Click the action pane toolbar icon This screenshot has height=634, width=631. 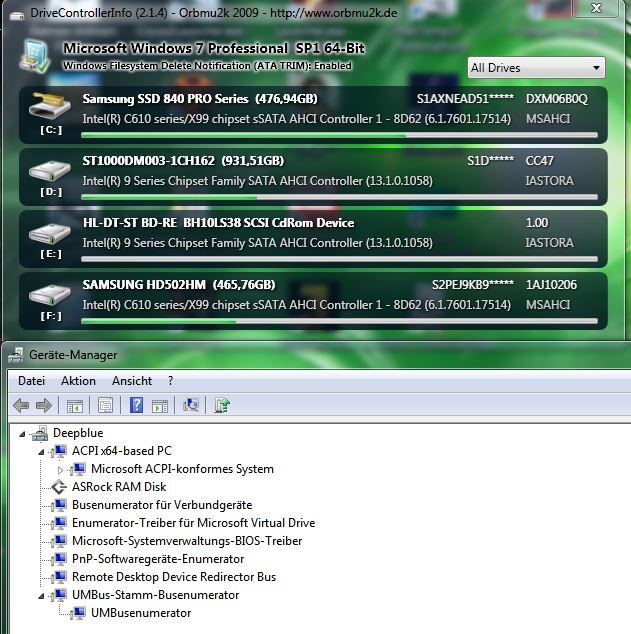click(x=160, y=406)
